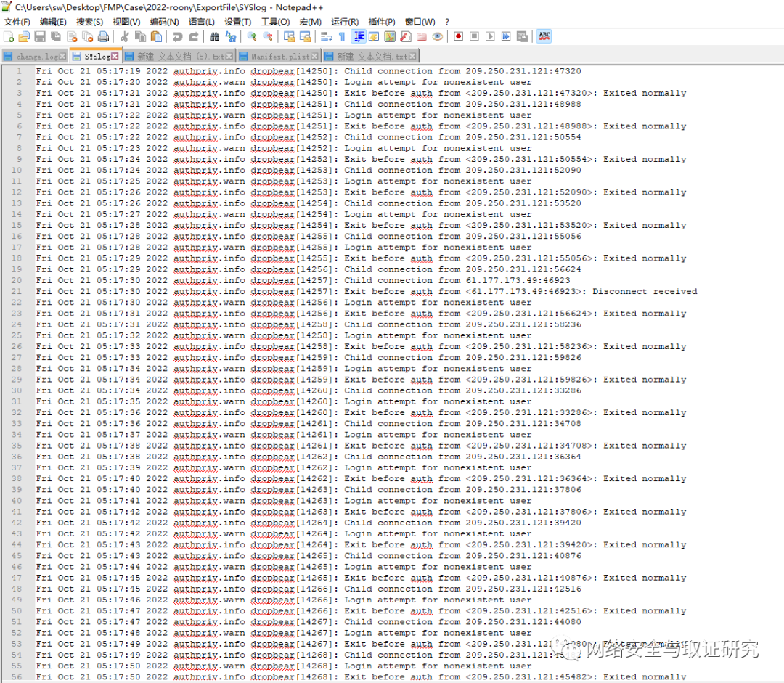784x683 pixels.
Task: Toggle the monitoring eye icon
Action: coord(438,36)
